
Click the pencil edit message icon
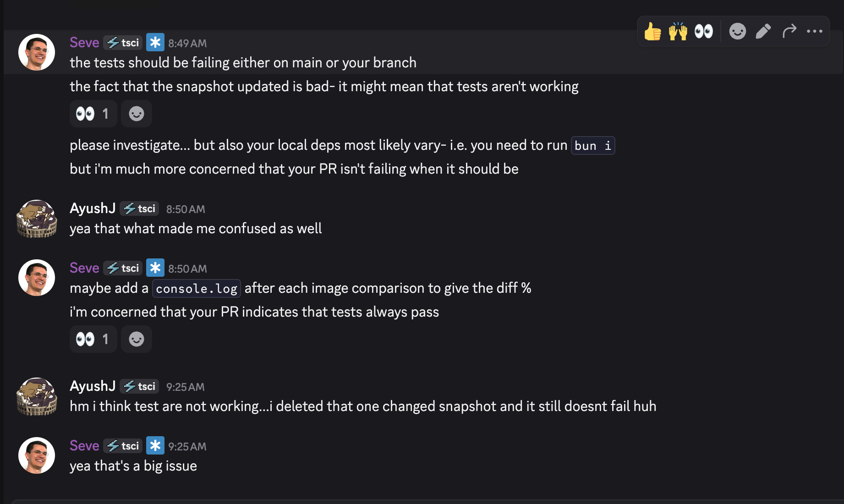tap(763, 32)
